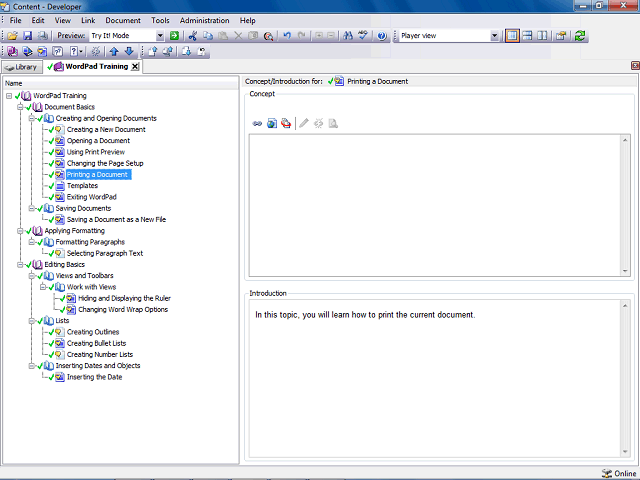
Task: Click the blue Move Down arrow
Action: [x=129, y=51]
